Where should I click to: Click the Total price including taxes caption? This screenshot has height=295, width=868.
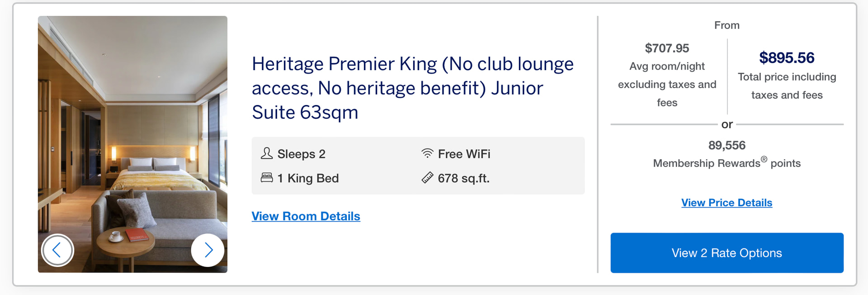[787, 86]
